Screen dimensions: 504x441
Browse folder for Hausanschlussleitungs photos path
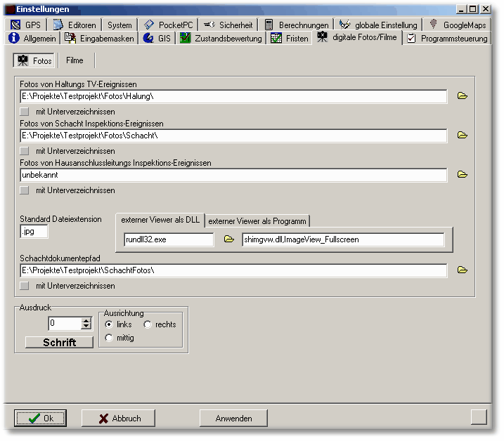tap(462, 175)
